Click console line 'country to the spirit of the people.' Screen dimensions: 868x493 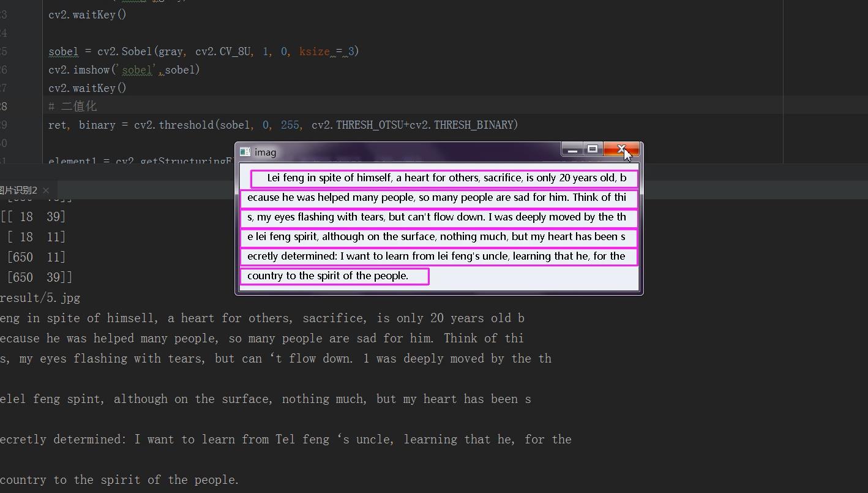coord(119,480)
